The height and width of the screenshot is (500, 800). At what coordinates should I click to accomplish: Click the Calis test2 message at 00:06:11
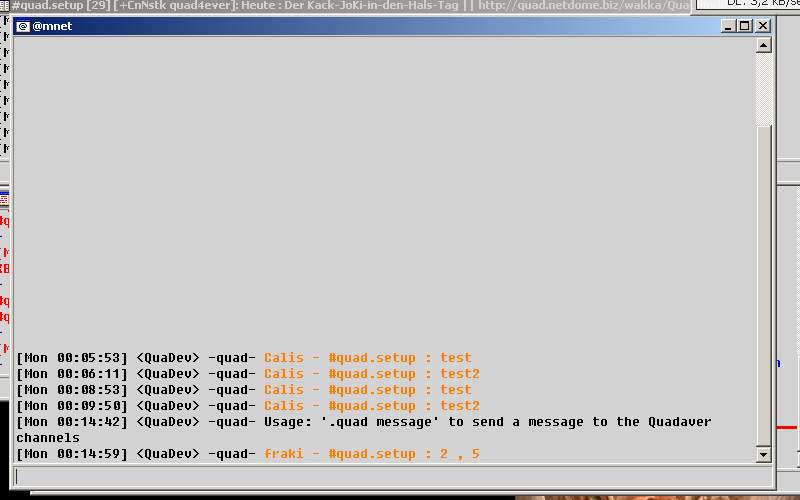point(370,374)
